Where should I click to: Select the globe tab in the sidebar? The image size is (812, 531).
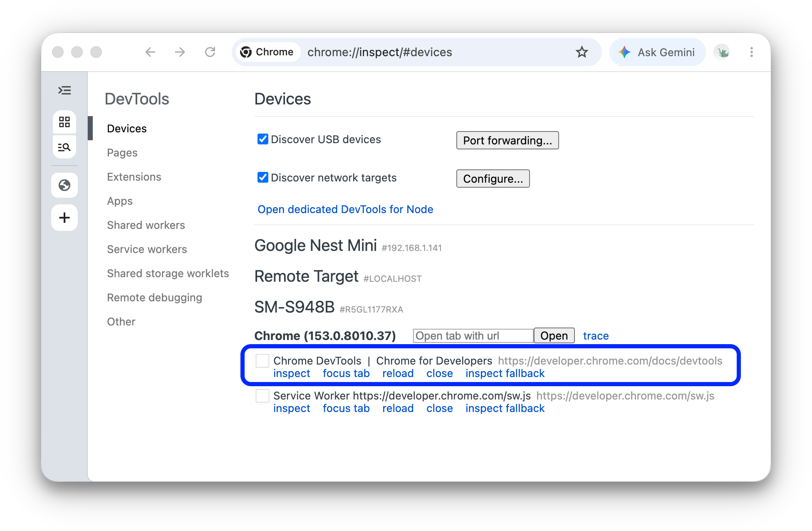[64, 185]
